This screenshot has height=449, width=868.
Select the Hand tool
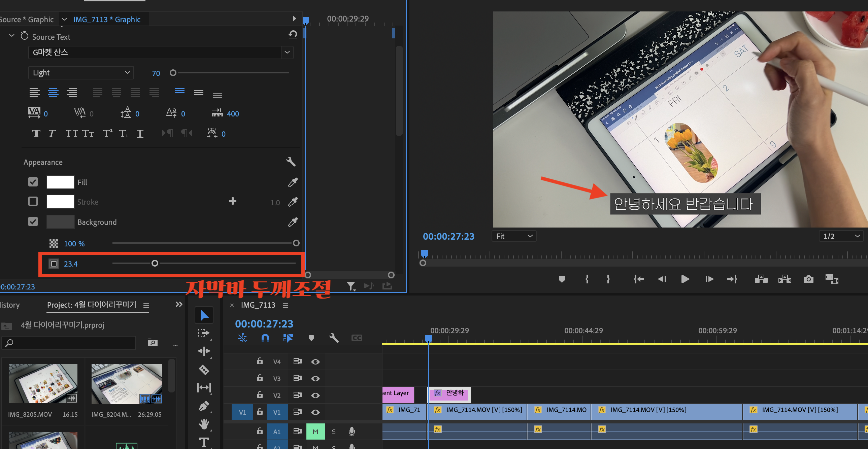pyautogui.click(x=204, y=424)
